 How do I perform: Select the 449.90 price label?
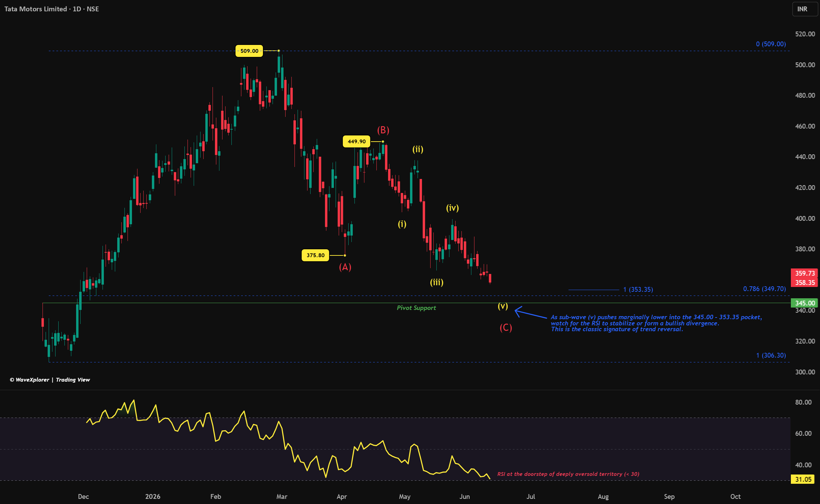357,141
